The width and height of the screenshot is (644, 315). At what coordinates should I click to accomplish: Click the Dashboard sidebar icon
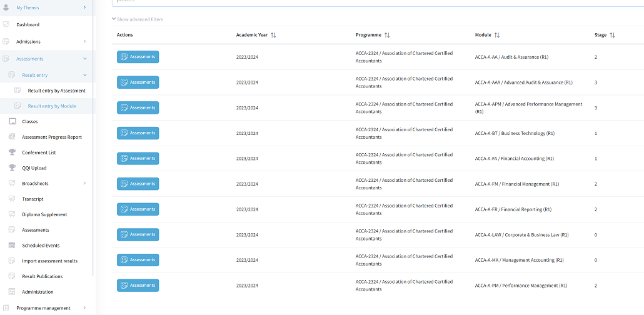coord(6,24)
